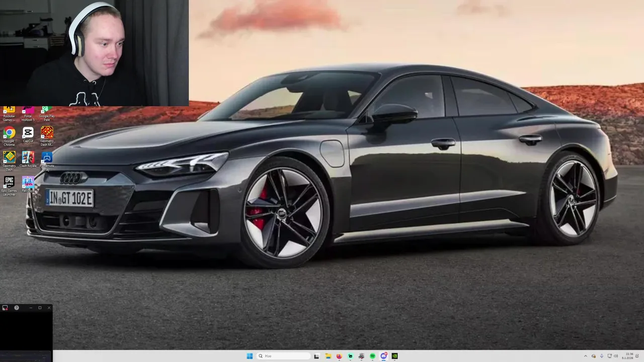The height and width of the screenshot is (362, 644).
Task: Open the PS Remote Play shortcut
Action: (x=47, y=161)
